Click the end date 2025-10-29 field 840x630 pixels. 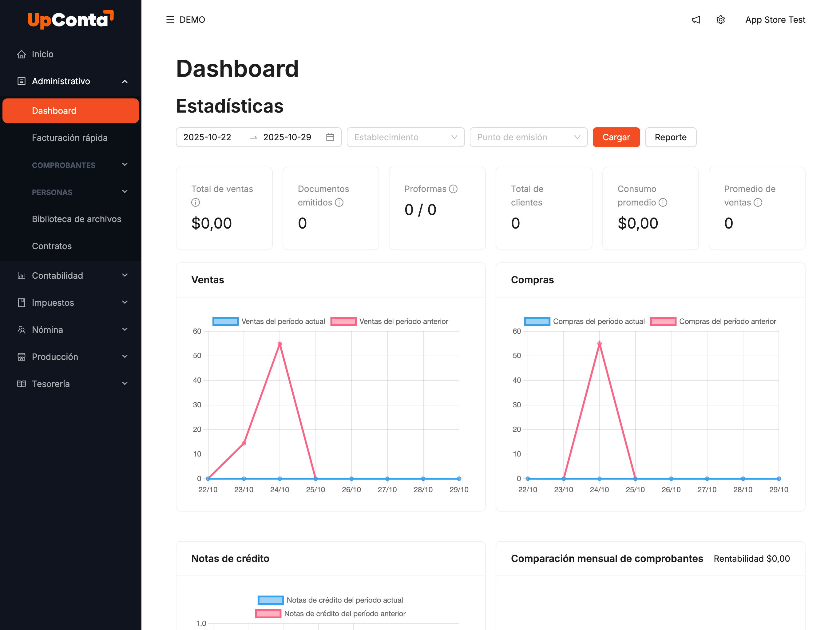[287, 137]
